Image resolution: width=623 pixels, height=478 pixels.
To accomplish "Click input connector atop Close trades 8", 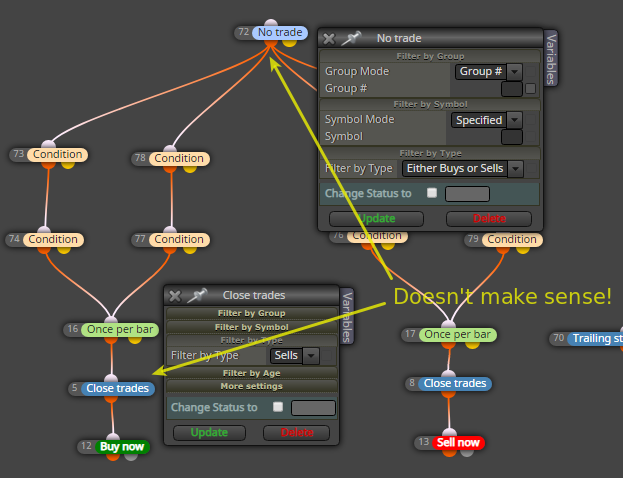I will tap(449, 374).
